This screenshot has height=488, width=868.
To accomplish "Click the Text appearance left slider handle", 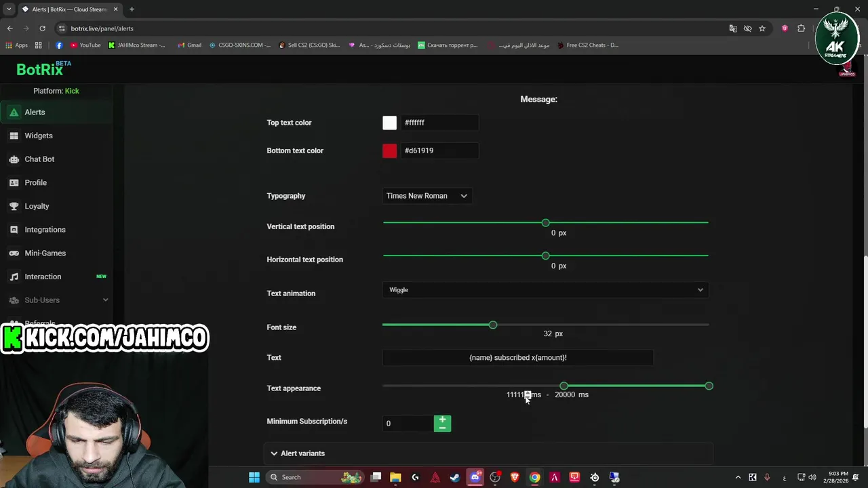I will point(564,386).
